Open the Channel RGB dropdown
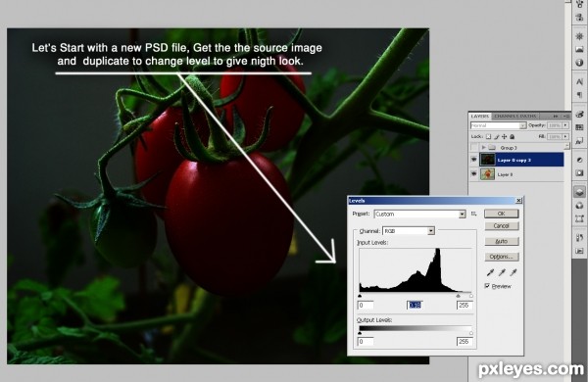The height and width of the screenshot is (382, 588). tap(431, 231)
